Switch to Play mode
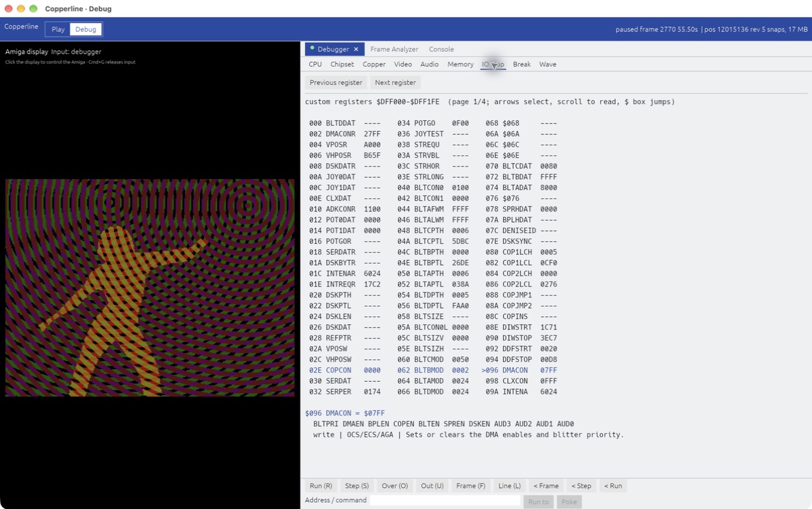The width and height of the screenshot is (812, 509). click(x=58, y=29)
